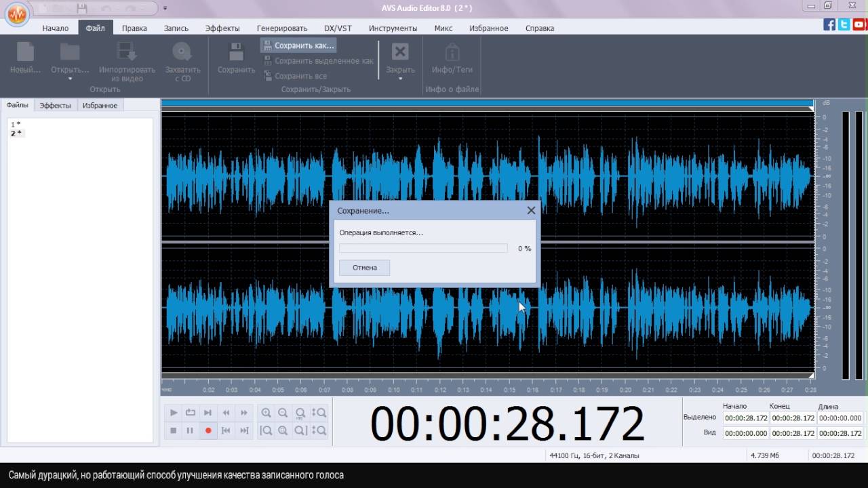Screen dimensions: 868x488
Task: Click the save progress bar
Action: coord(423,249)
